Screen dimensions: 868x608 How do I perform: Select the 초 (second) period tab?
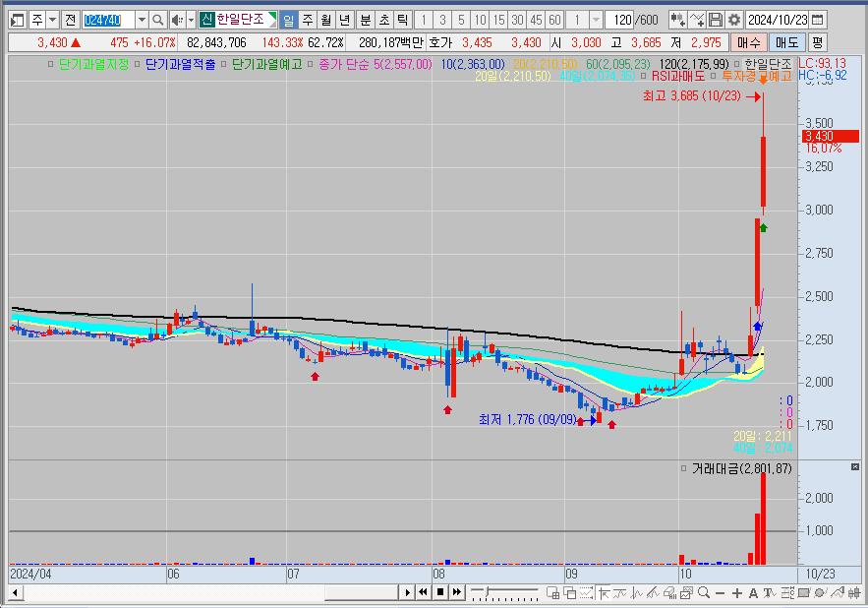pyautogui.click(x=384, y=21)
